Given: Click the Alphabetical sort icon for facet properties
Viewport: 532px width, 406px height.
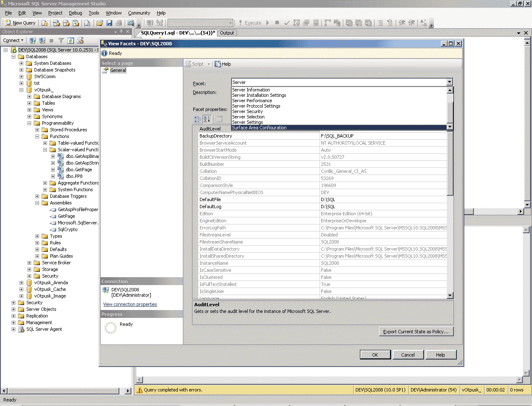Looking at the screenshot, I should click(207, 119).
